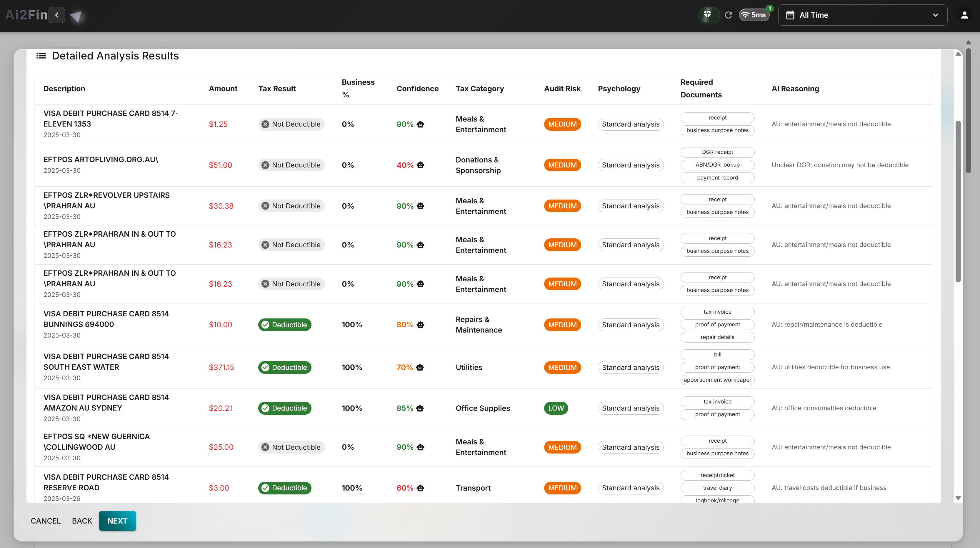980x548 pixels.
Task: Open the Standard analysis selector for Reserve Road
Action: (630, 488)
